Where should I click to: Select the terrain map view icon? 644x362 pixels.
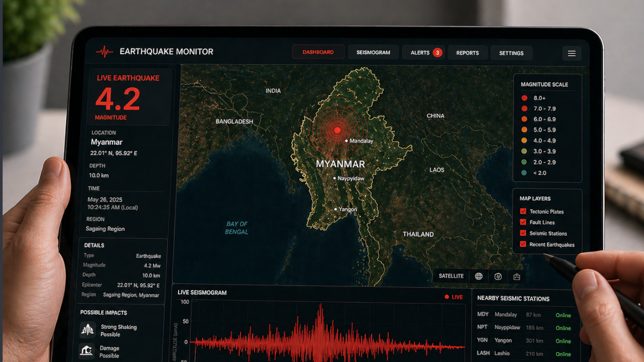click(517, 276)
